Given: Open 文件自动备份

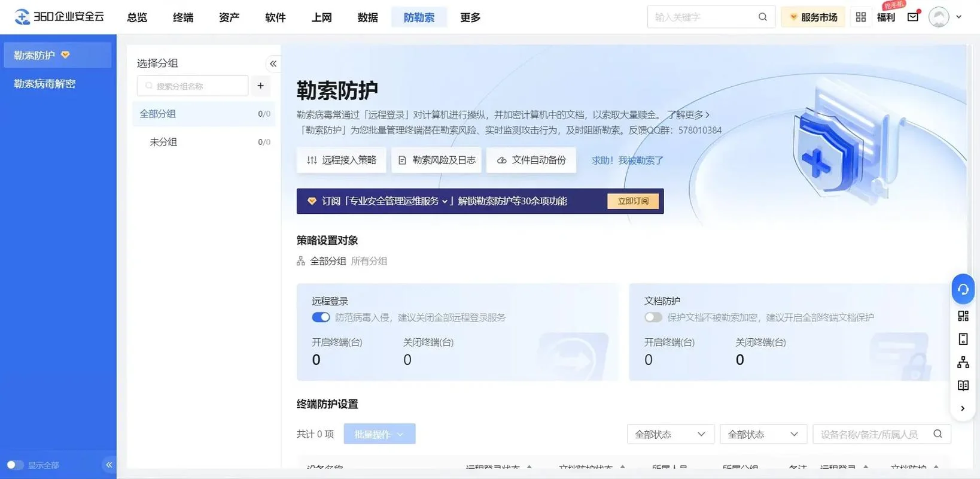Looking at the screenshot, I should [x=531, y=160].
